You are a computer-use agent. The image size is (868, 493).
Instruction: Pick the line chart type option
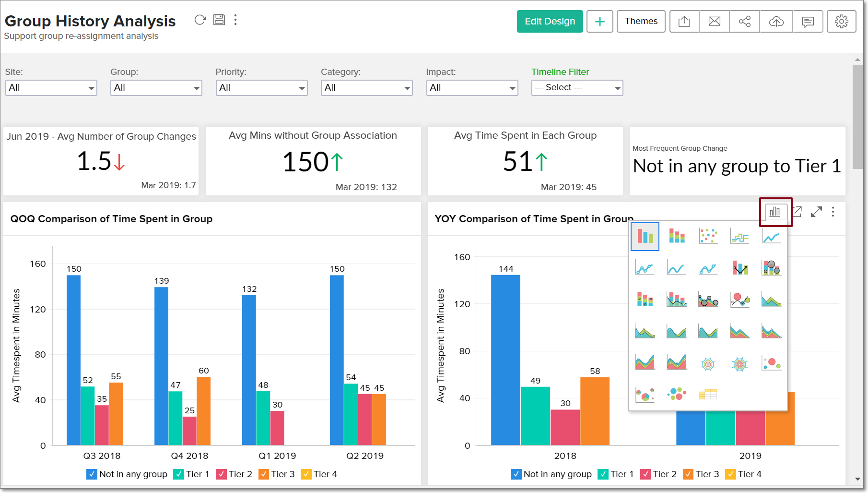(771, 236)
